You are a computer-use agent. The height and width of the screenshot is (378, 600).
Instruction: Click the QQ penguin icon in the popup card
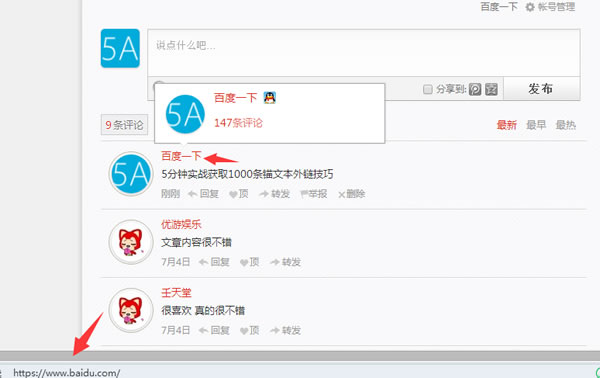(270, 98)
